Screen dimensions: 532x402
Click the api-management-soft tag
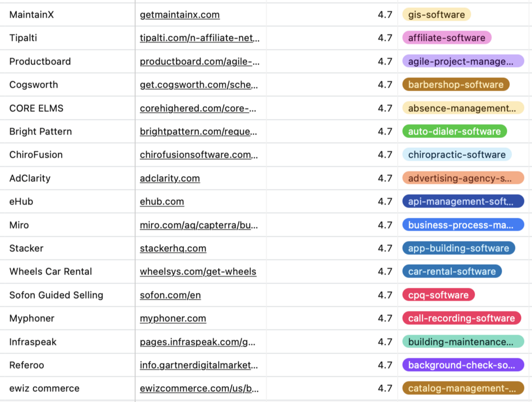[x=463, y=201]
